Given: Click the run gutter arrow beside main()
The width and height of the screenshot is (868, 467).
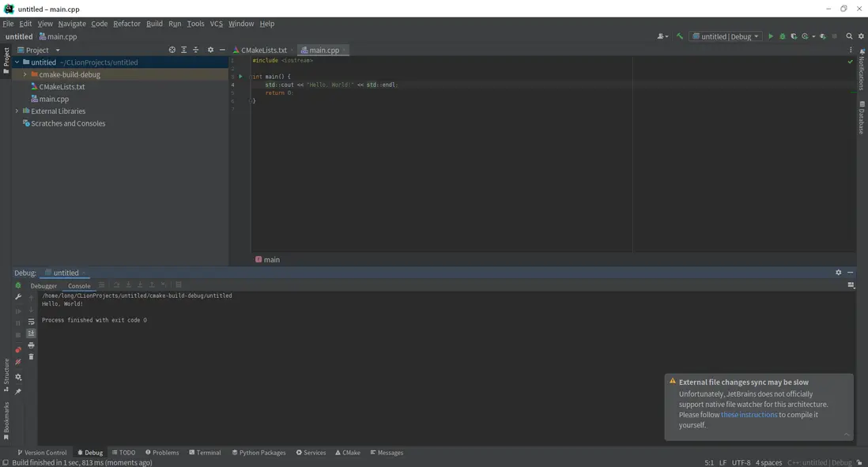Looking at the screenshot, I should pyautogui.click(x=240, y=77).
